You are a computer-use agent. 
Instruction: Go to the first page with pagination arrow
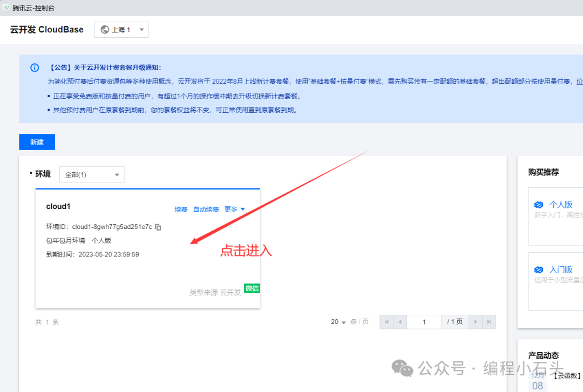click(387, 322)
